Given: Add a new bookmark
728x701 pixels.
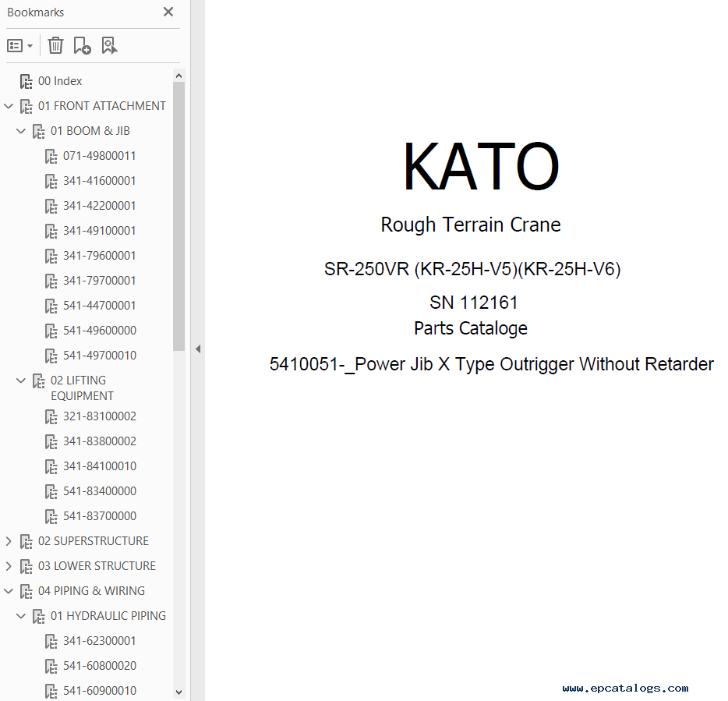Looking at the screenshot, I should pyautogui.click(x=82, y=45).
